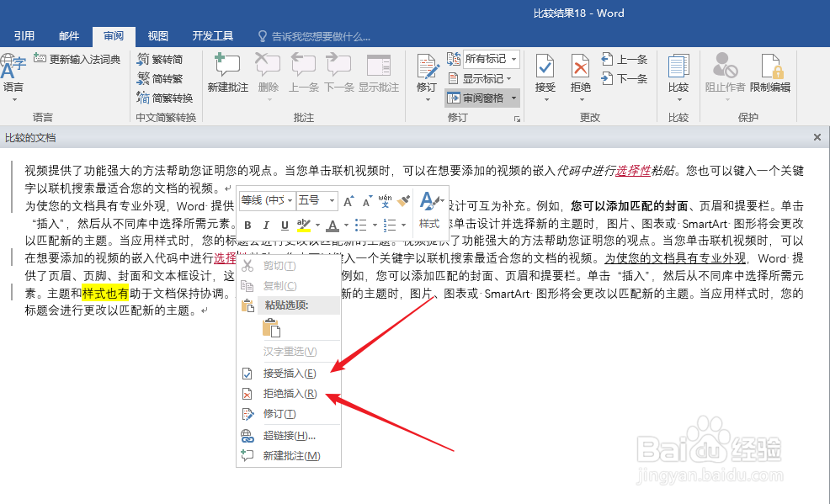
Task: Open Simplified-Traditional conversion (简繁转换)
Action: pyautogui.click(x=165, y=98)
